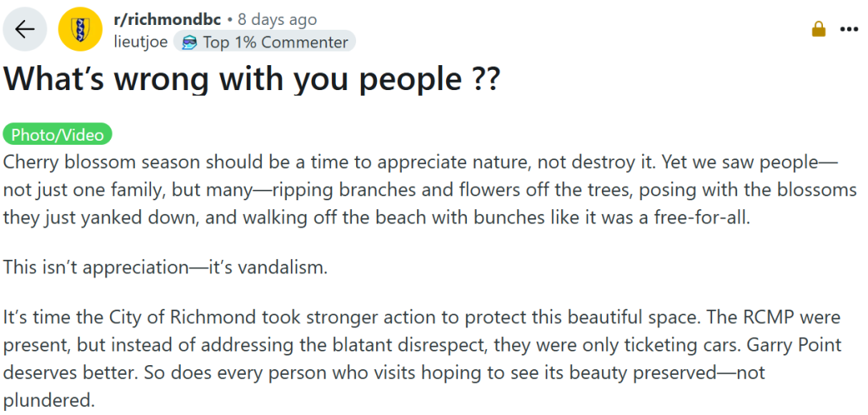Viewport: 868px width, 415px height.
Task: Visit the r/richmondbc subreddit name link
Action: click(x=166, y=19)
